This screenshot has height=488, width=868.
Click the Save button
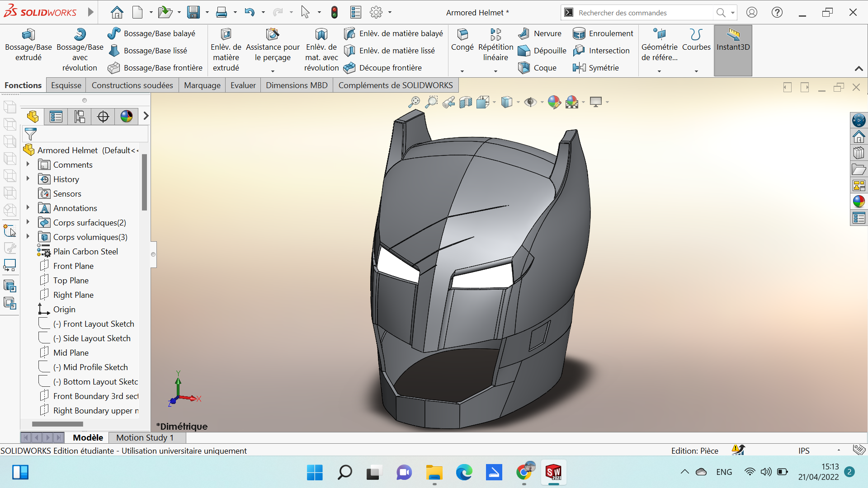point(193,12)
